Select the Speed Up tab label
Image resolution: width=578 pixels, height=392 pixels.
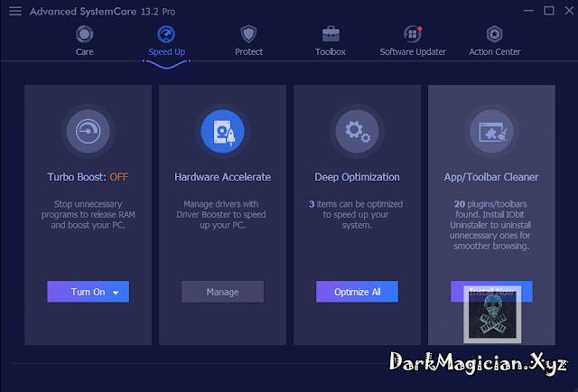[x=166, y=52]
